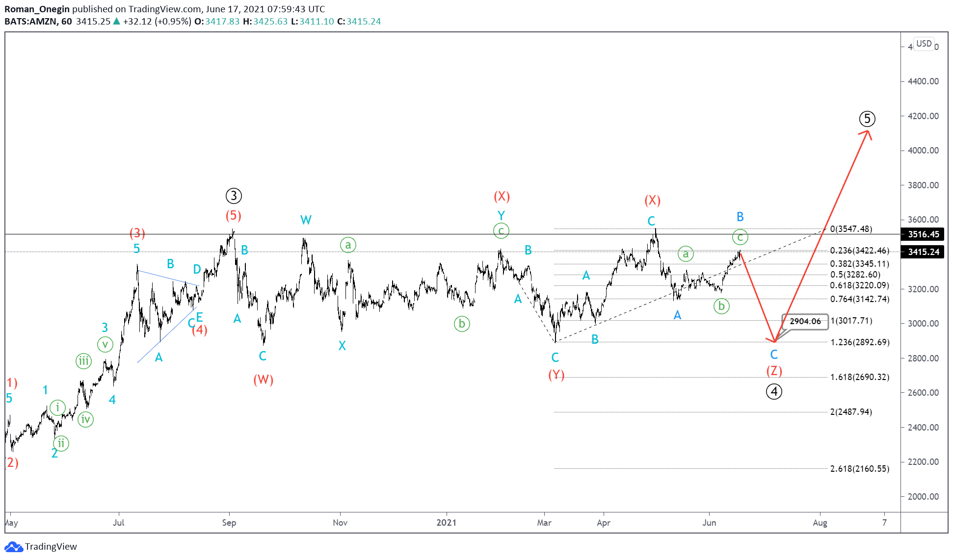
Task: Click the BATS:AMZN symbol title
Action: tap(31, 21)
